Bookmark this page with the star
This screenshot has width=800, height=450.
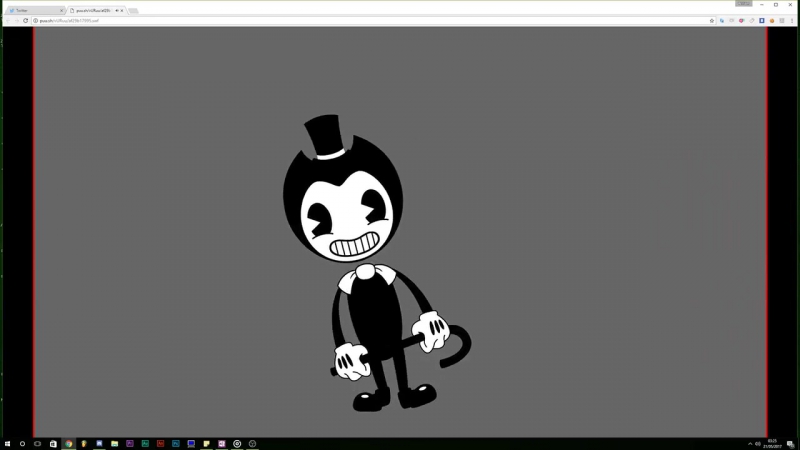tap(712, 20)
